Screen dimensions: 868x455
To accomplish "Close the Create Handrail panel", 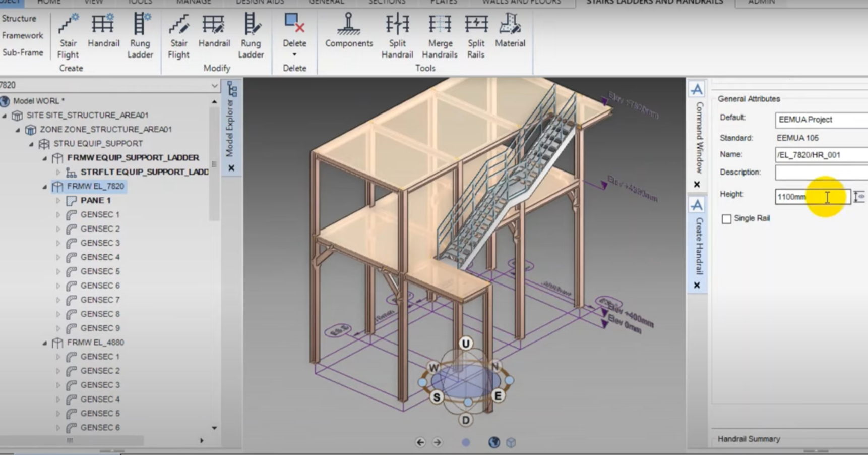I will 697,285.
